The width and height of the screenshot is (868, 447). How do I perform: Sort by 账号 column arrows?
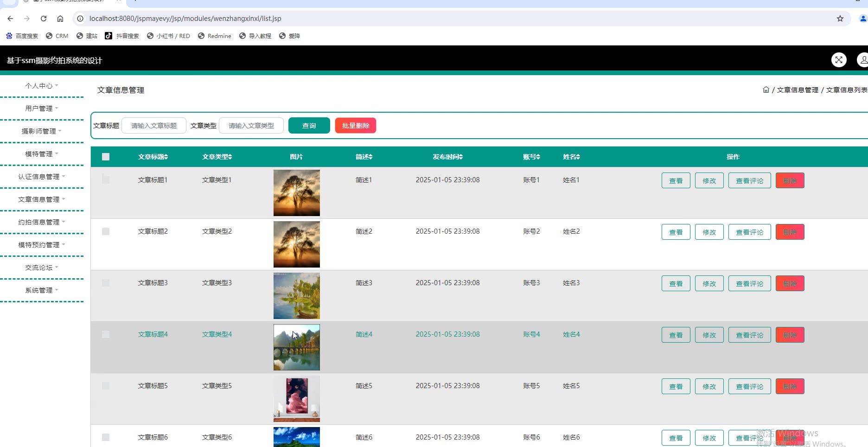point(538,157)
